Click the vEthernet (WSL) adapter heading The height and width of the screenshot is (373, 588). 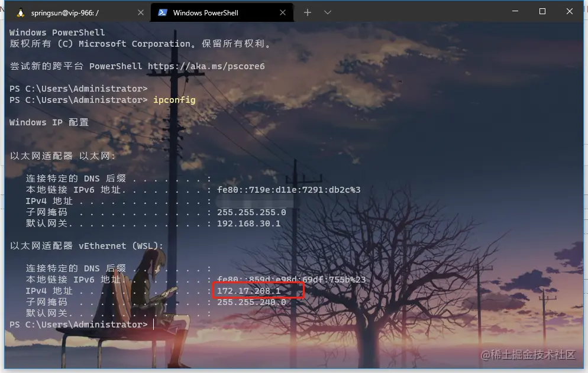(86, 246)
